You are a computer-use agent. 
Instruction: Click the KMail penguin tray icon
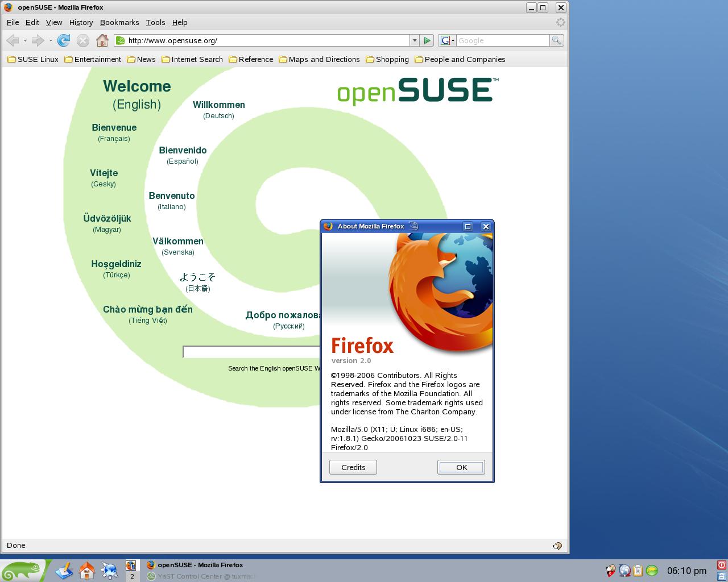(611, 571)
